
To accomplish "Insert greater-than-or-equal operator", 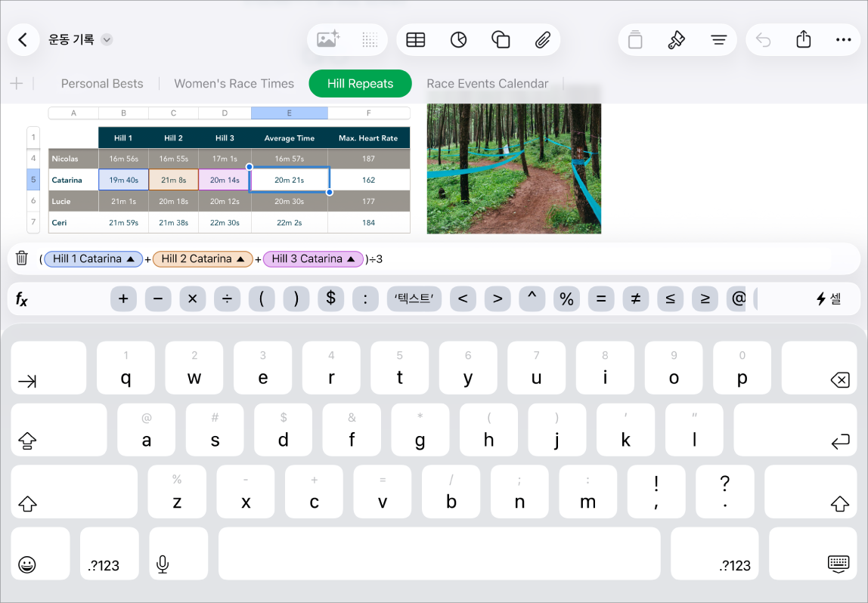I will click(x=705, y=298).
